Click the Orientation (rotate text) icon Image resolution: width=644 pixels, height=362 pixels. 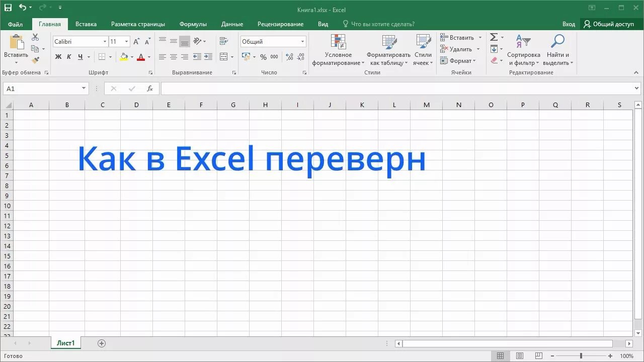[198, 41]
